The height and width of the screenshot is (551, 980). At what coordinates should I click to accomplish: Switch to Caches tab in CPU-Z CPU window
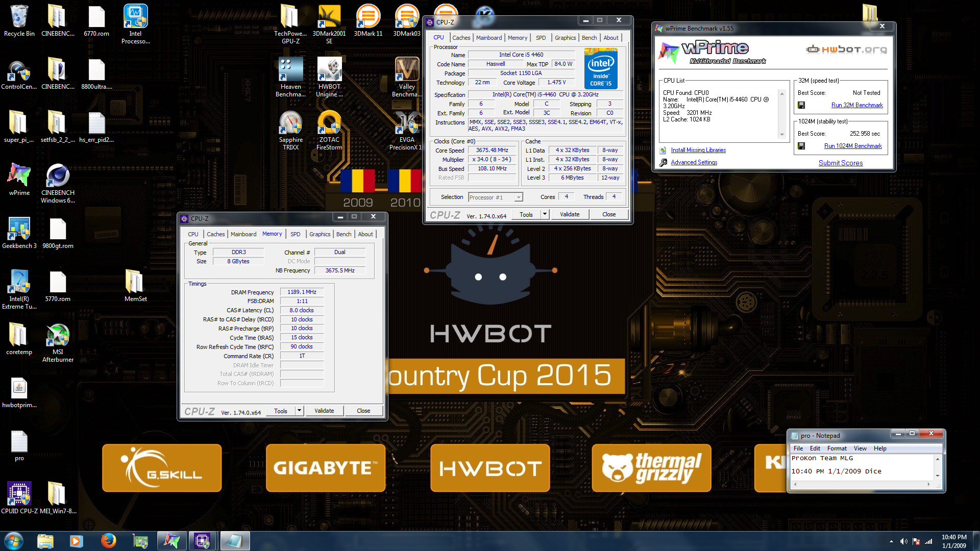click(461, 38)
